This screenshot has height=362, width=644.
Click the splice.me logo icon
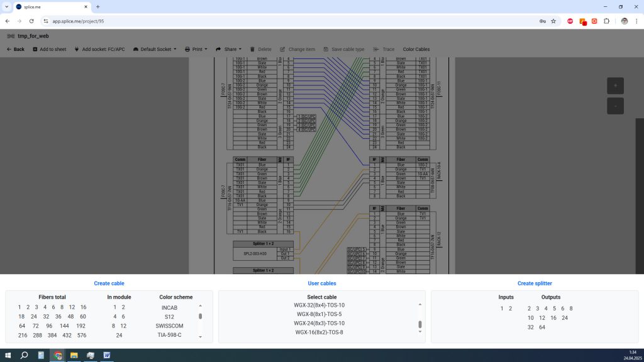click(x=11, y=36)
